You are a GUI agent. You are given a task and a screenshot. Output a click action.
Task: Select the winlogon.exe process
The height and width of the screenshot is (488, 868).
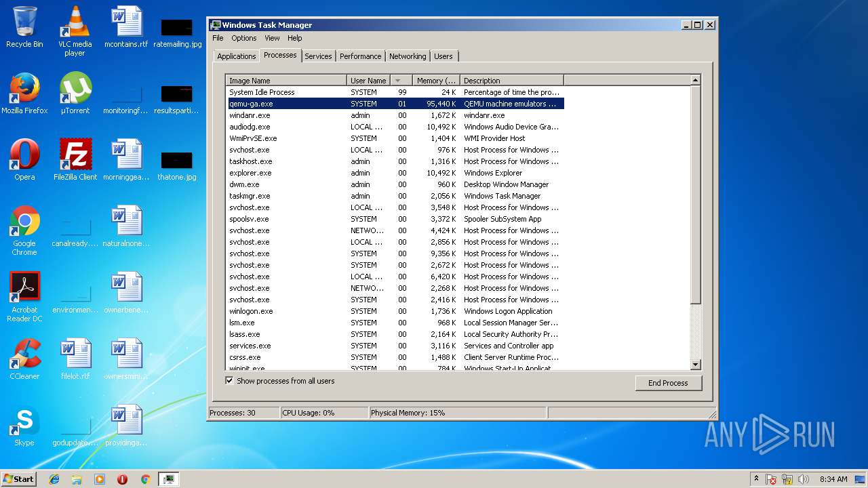click(x=395, y=311)
